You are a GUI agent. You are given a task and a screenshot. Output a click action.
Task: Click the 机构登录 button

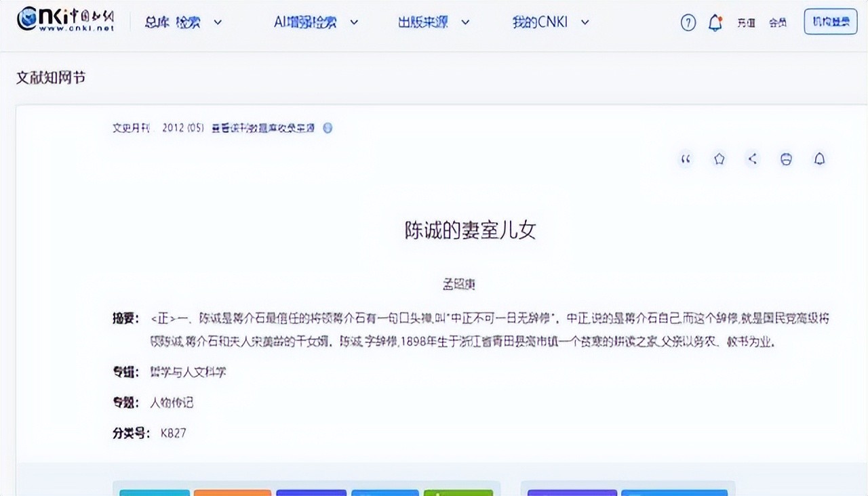[x=830, y=22]
